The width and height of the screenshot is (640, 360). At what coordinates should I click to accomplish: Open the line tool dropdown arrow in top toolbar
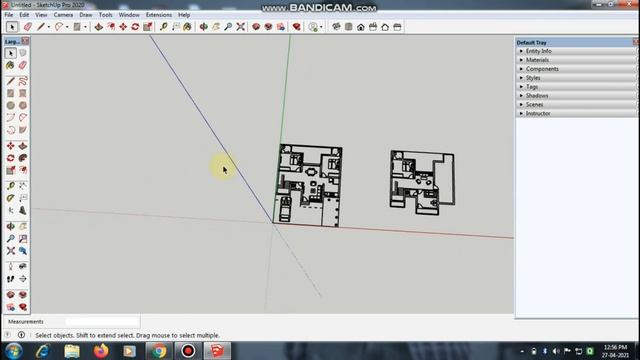[49, 27]
